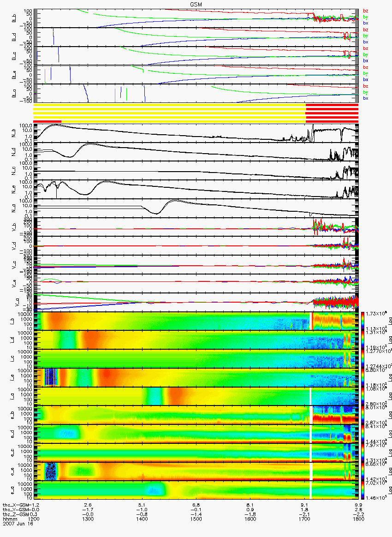Click the e_a panel color scale bar

click(363, 490)
